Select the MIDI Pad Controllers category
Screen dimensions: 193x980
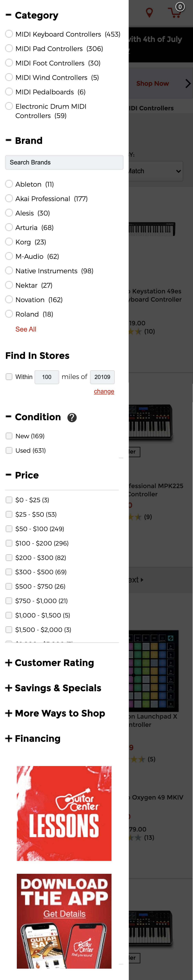[x=9, y=48]
